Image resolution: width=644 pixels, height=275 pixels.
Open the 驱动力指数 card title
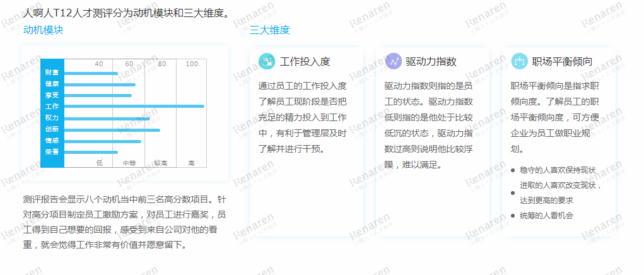click(x=431, y=61)
